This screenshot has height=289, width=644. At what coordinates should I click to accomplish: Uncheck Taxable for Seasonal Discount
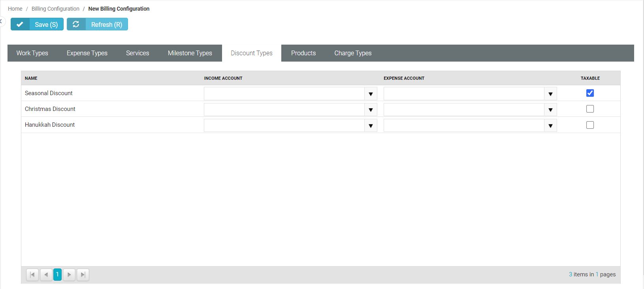point(590,93)
